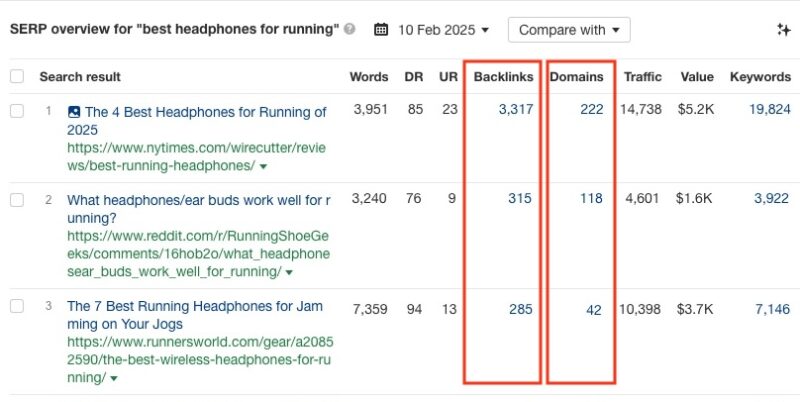Image resolution: width=800 pixels, height=402 pixels.
Task: Sort by the Backlinks column header
Action: pos(503,77)
